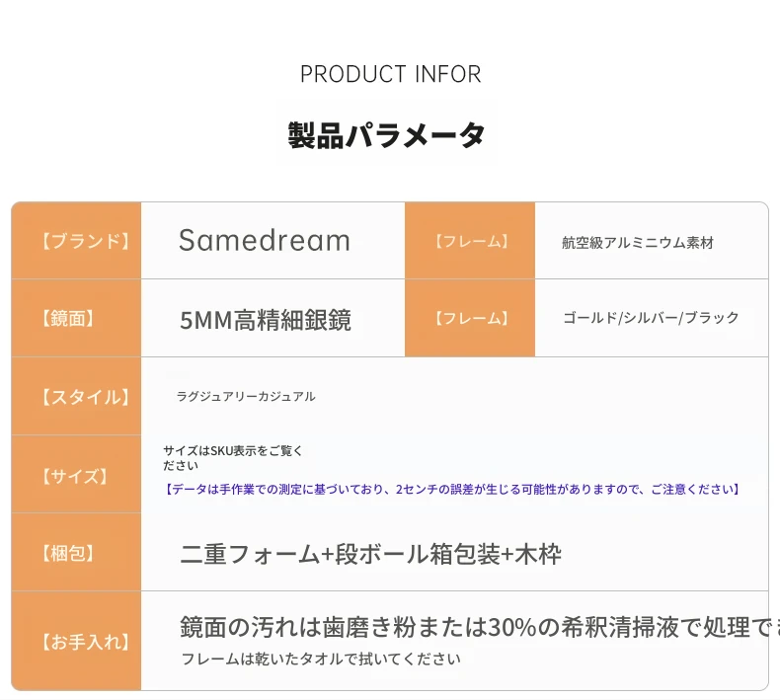Click the Samedream brand name
This screenshot has height=700, width=780.
point(265,240)
